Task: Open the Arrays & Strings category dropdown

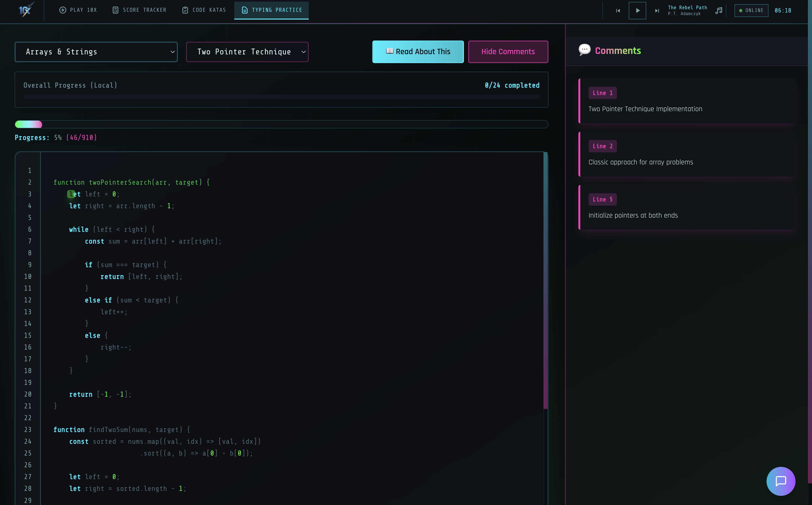Action: 96,52
